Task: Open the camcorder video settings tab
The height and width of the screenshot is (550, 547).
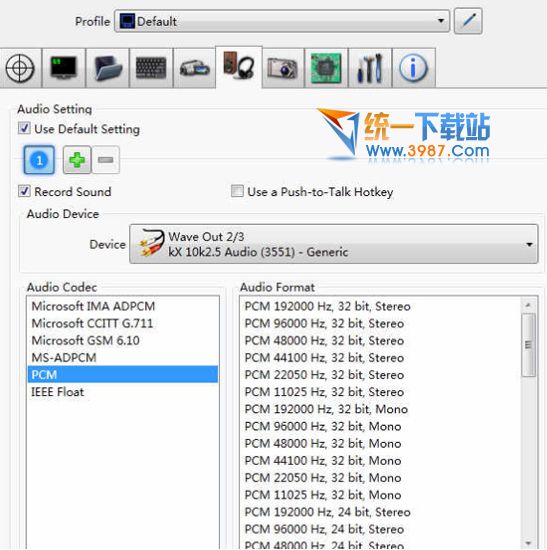Action: click(194, 68)
